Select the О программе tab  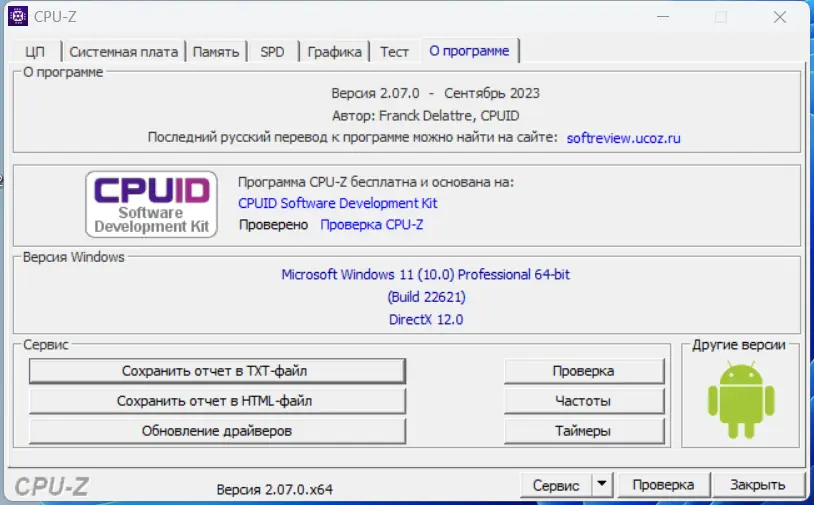(x=469, y=51)
